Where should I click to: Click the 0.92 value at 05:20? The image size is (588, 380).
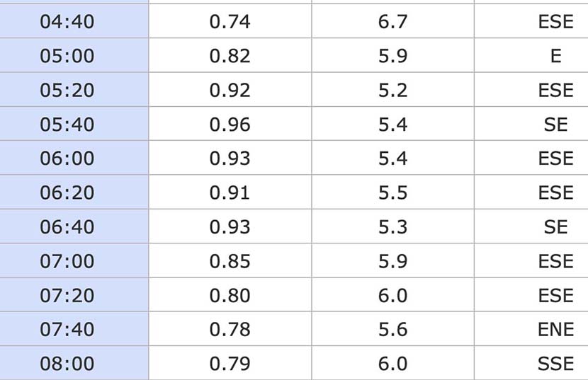point(230,90)
